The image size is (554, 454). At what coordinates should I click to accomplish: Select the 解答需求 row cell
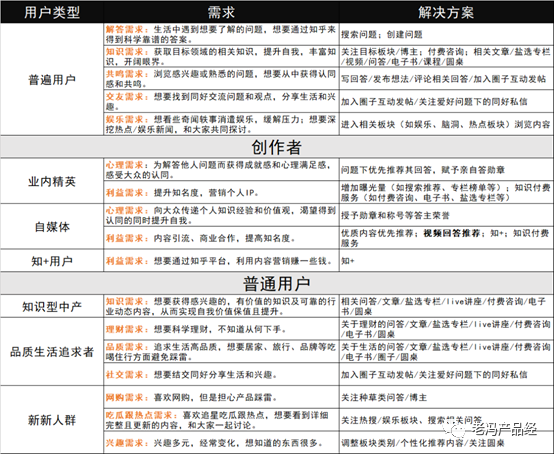(x=221, y=34)
